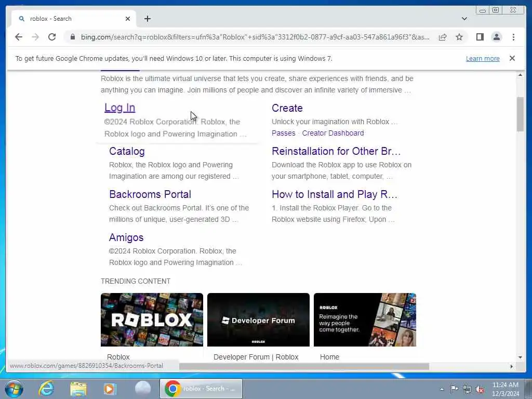
Task: Select the roblox - Search tab
Action: coord(74,19)
